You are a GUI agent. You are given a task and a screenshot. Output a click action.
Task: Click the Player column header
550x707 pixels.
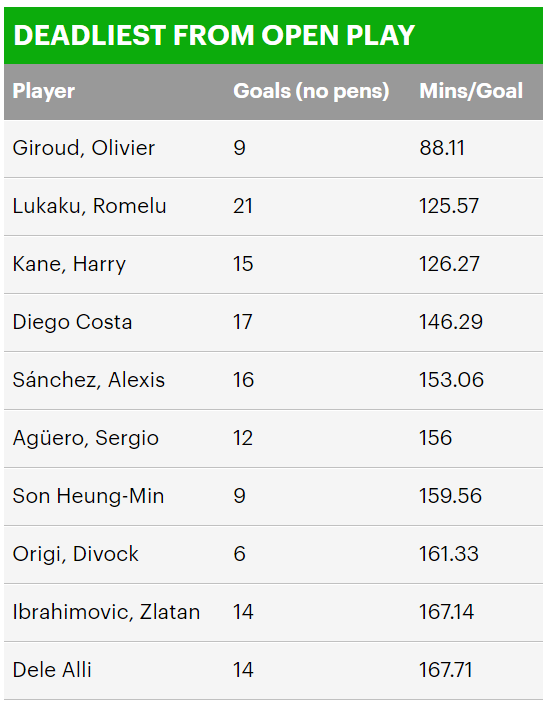coord(44,91)
